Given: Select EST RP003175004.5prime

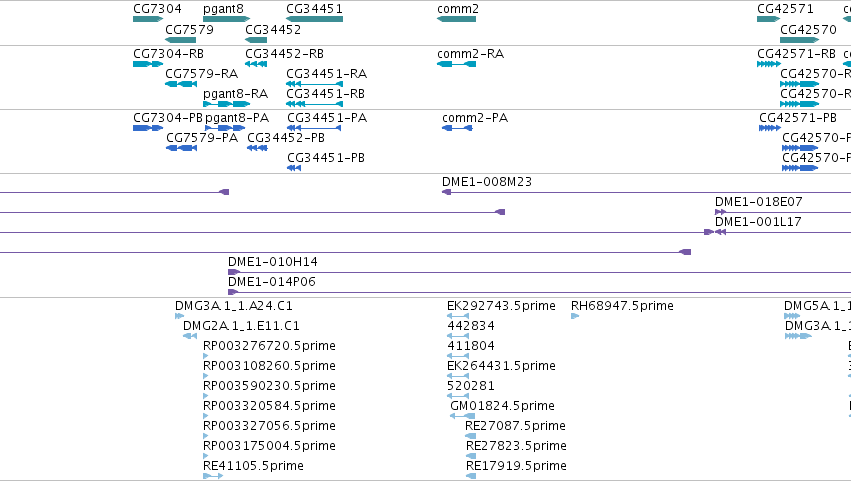Looking at the screenshot, I should coord(269,446).
